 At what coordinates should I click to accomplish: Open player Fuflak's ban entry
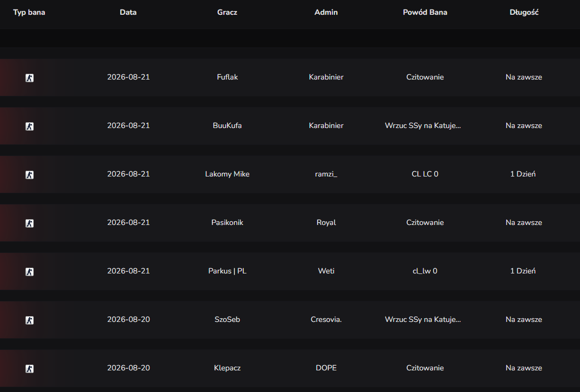click(227, 77)
